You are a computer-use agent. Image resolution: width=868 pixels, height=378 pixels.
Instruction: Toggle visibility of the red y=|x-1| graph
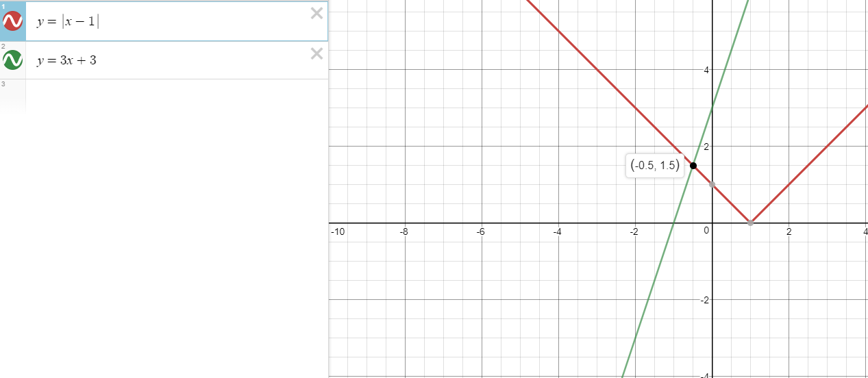(13, 21)
